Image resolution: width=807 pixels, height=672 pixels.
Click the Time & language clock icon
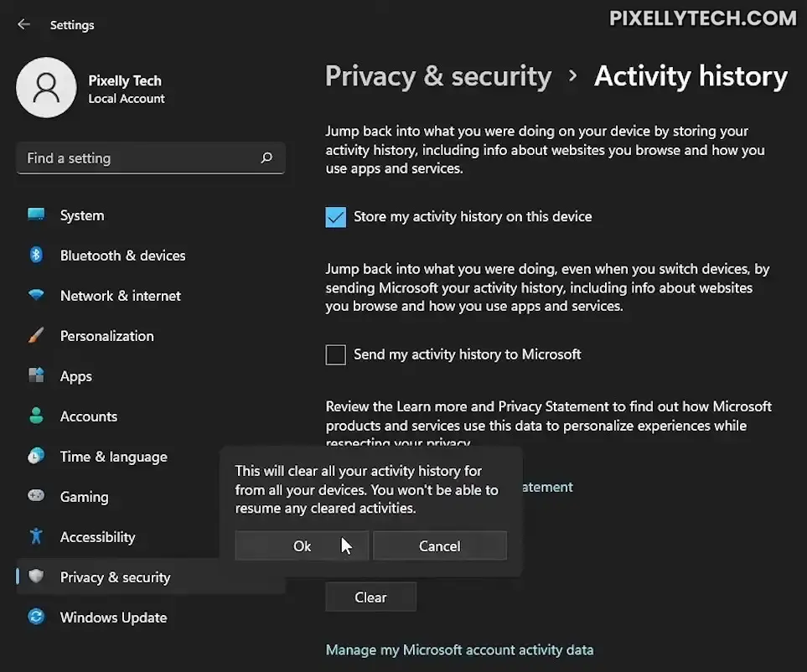pos(36,456)
